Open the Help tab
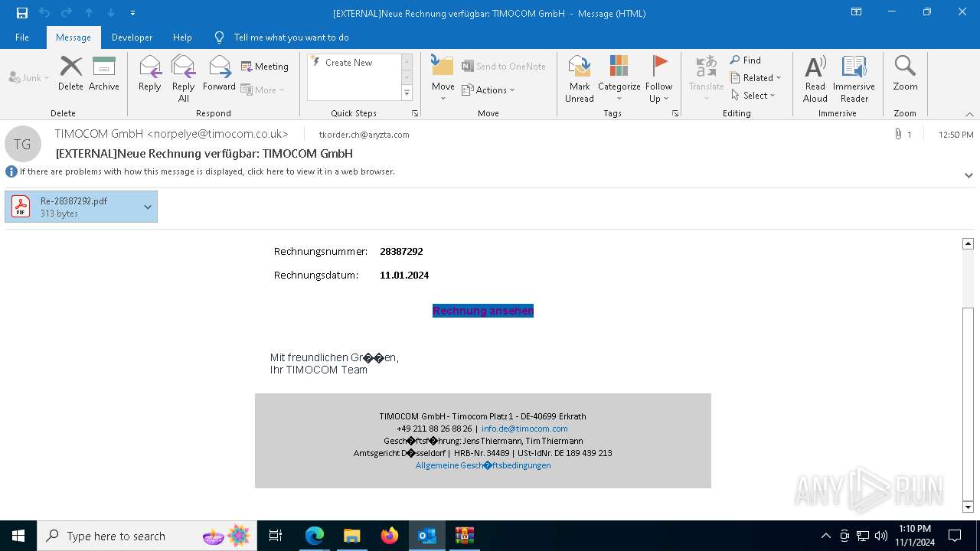 (x=182, y=37)
